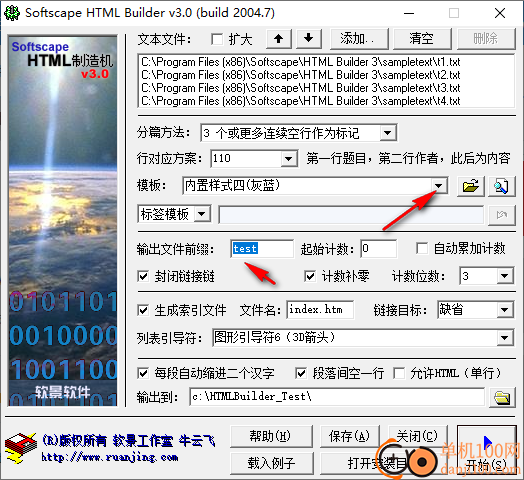Viewport: 524px width, 480px height.
Task: Start generation with 开始(S) button
Action: (487, 451)
